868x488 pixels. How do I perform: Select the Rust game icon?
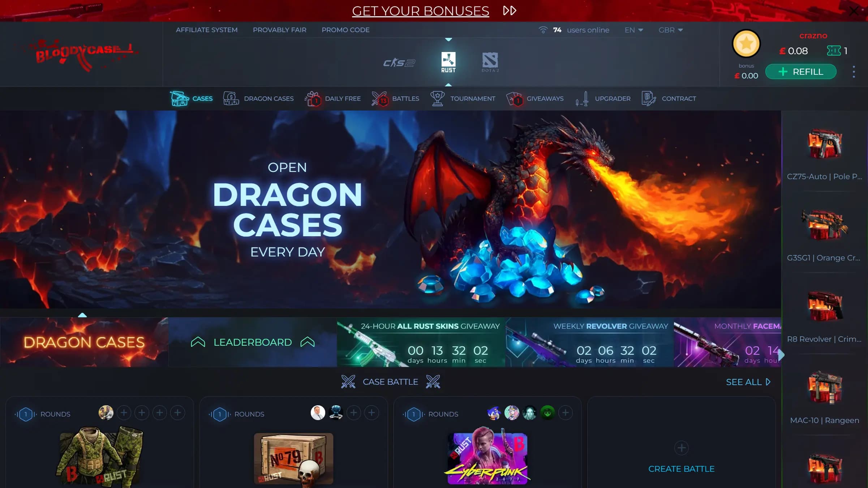448,62
